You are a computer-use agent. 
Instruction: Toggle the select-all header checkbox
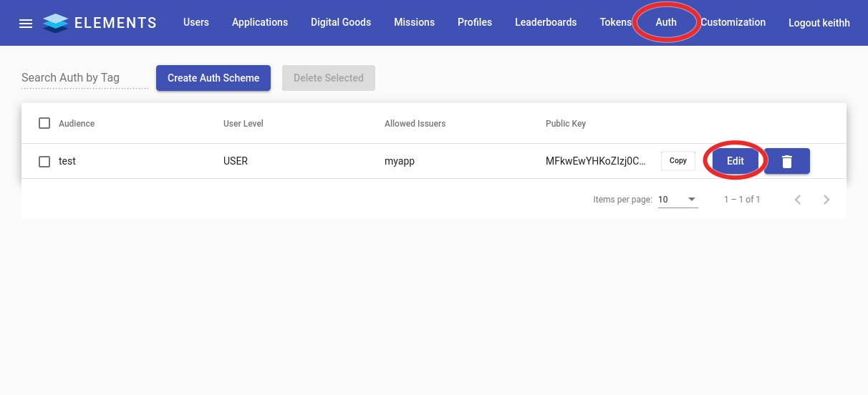click(x=44, y=123)
